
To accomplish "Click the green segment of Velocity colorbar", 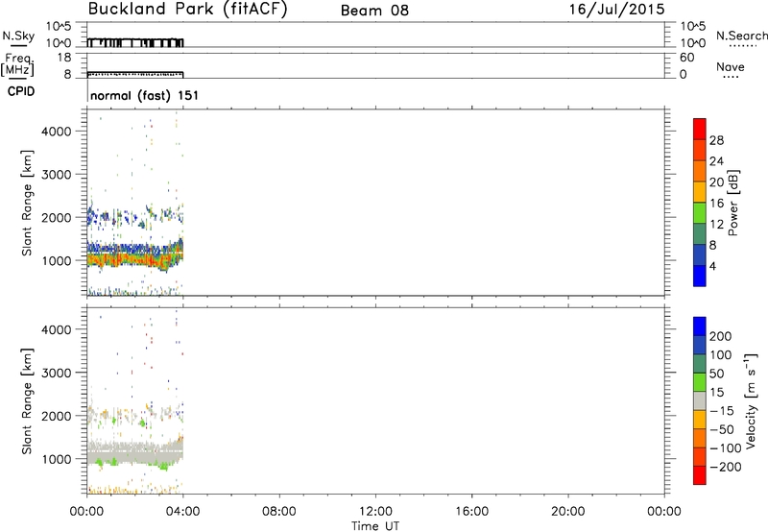I will (x=700, y=382).
